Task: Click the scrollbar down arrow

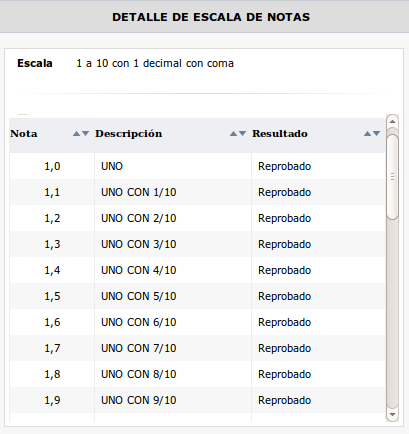Action: 392,414
